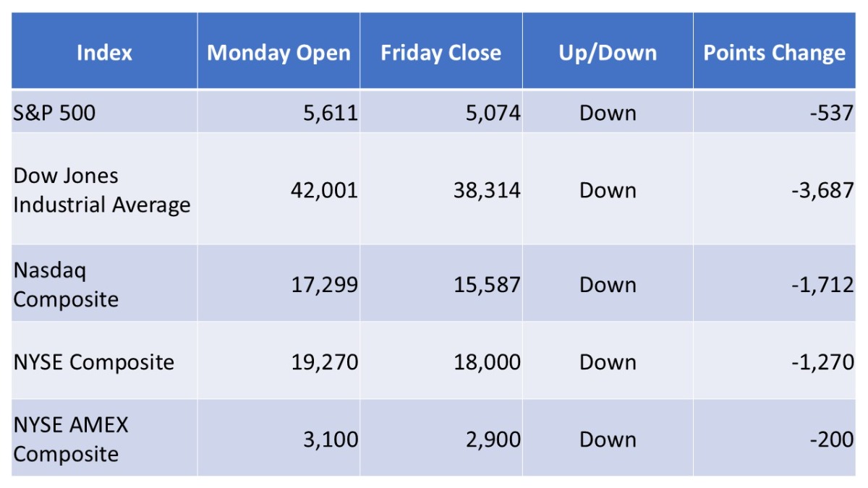The image size is (868, 488).
Task: Click the Down cell in S&P 500 row
Action: click(608, 113)
